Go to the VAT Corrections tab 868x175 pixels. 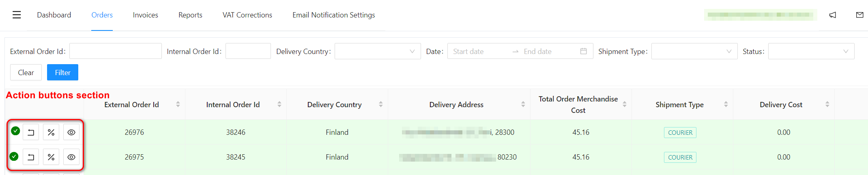pyautogui.click(x=247, y=15)
